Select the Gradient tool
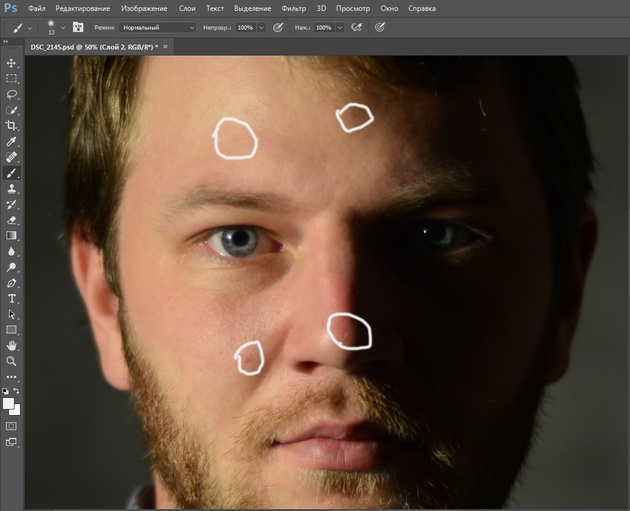 point(11,236)
